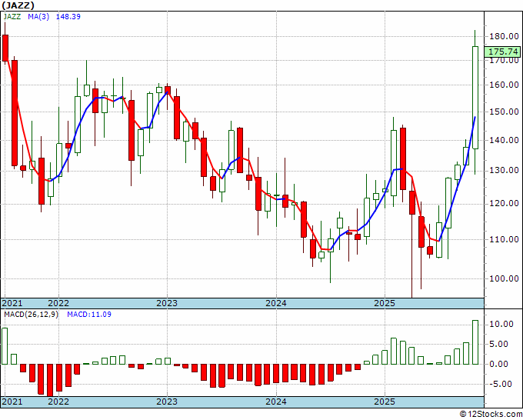Click the tallest green MACD histogram bar
The image size is (523, 420).
(475, 342)
